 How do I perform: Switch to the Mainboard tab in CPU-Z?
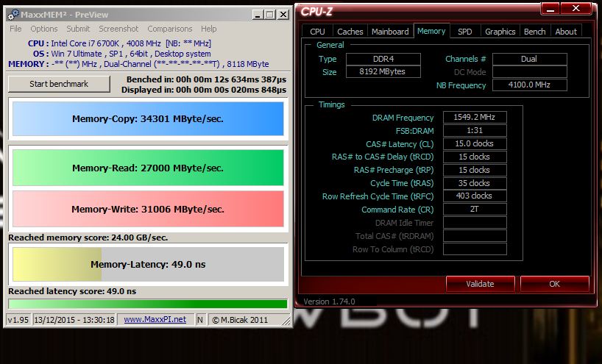click(x=390, y=32)
